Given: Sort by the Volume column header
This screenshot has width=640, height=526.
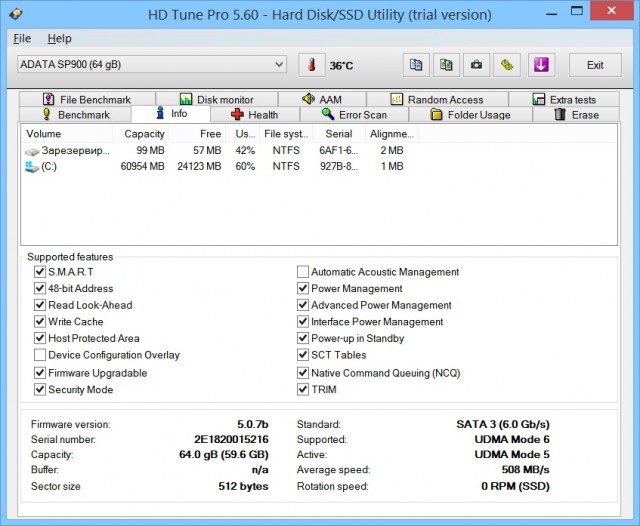Looking at the screenshot, I should point(67,134).
